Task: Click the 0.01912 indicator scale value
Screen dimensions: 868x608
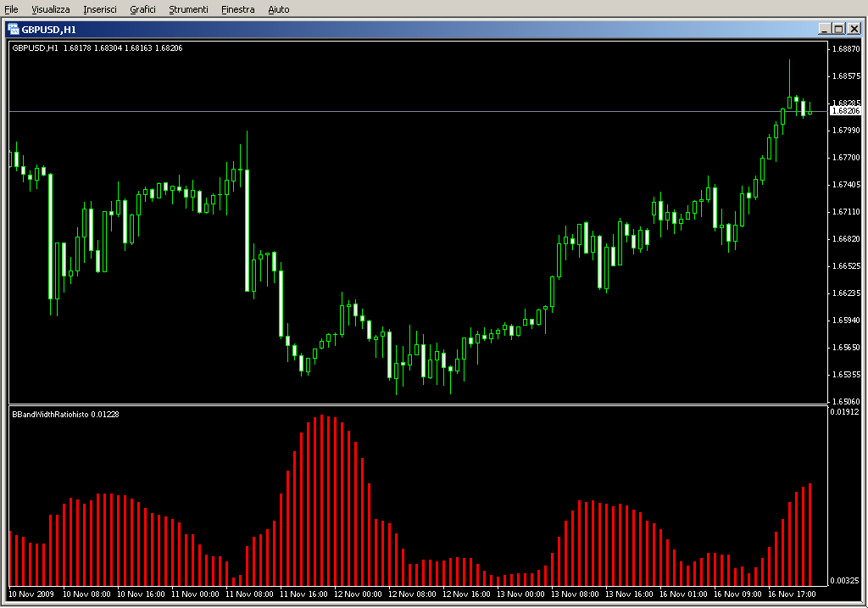Action: coord(844,411)
